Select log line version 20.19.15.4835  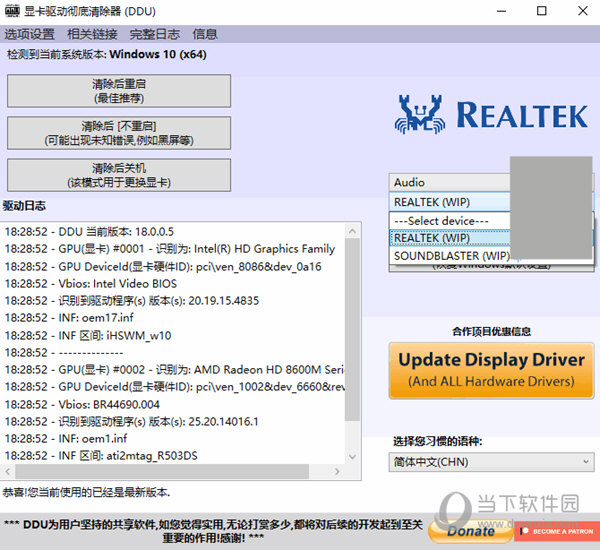pyautogui.click(x=132, y=300)
